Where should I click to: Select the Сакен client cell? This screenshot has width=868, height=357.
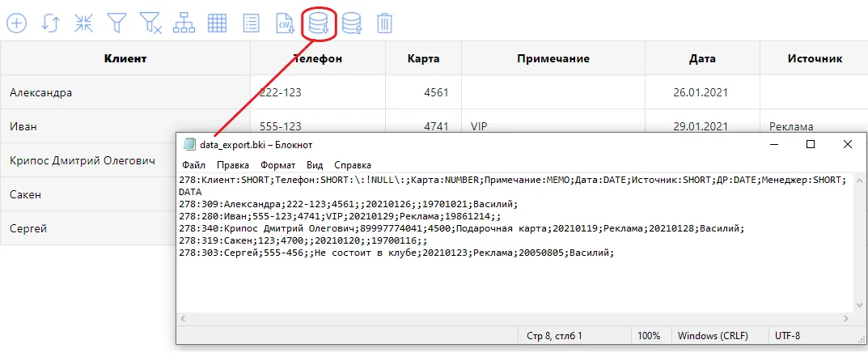click(x=88, y=194)
